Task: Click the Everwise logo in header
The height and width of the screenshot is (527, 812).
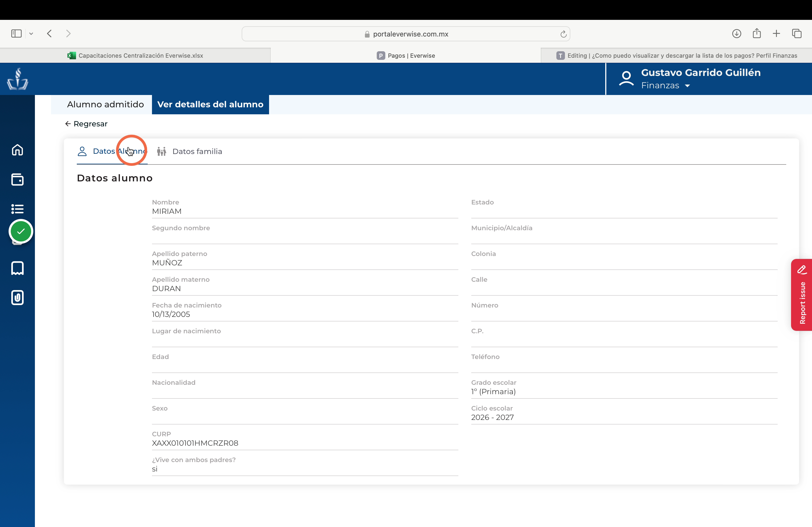Action: 17,79
